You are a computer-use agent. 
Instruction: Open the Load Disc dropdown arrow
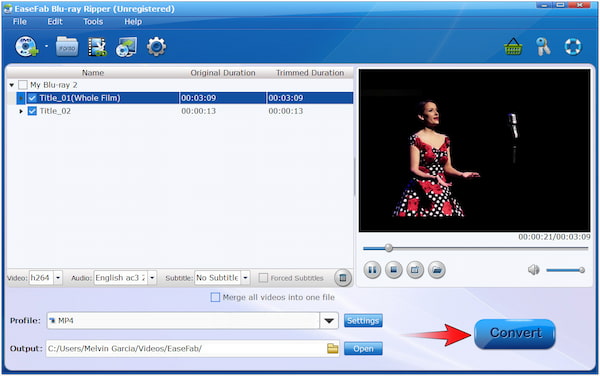point(46,46)
